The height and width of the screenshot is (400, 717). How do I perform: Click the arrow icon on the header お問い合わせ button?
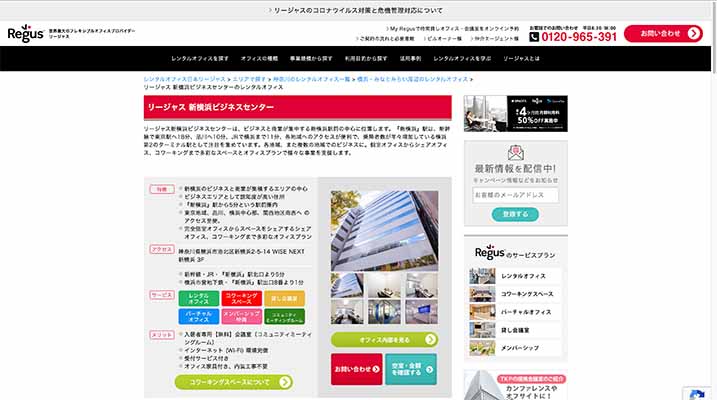[693, 33]
